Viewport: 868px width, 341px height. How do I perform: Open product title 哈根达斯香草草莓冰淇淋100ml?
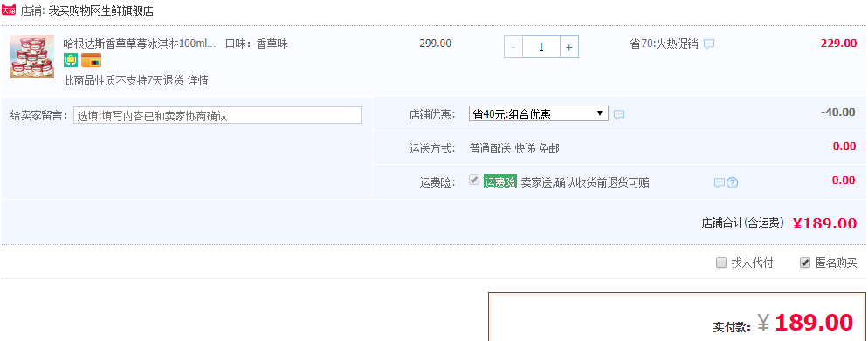click(140, 44)
